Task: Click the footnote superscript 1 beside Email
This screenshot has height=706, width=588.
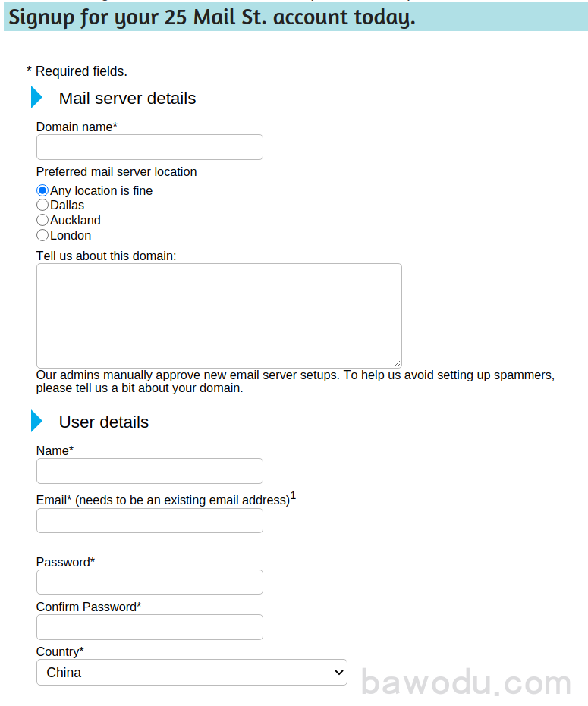Action: pyautogui.click(x=292, y=494)
